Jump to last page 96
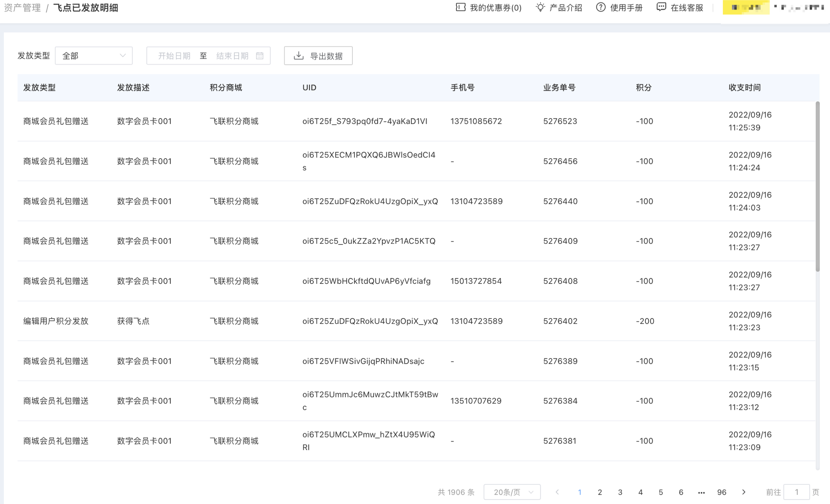 point(722,492)
